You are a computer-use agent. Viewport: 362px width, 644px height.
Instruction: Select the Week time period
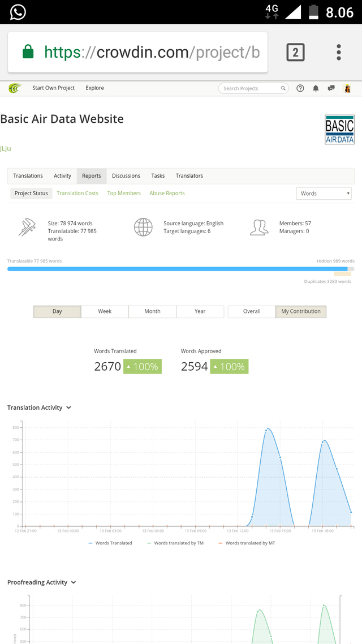pyautogui.click(x=105, y=311)
